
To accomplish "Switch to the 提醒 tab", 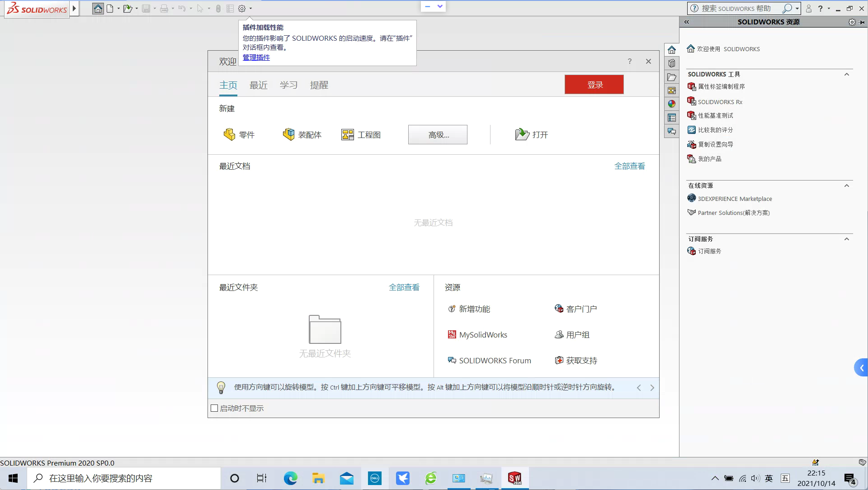I will pos(319,85).
